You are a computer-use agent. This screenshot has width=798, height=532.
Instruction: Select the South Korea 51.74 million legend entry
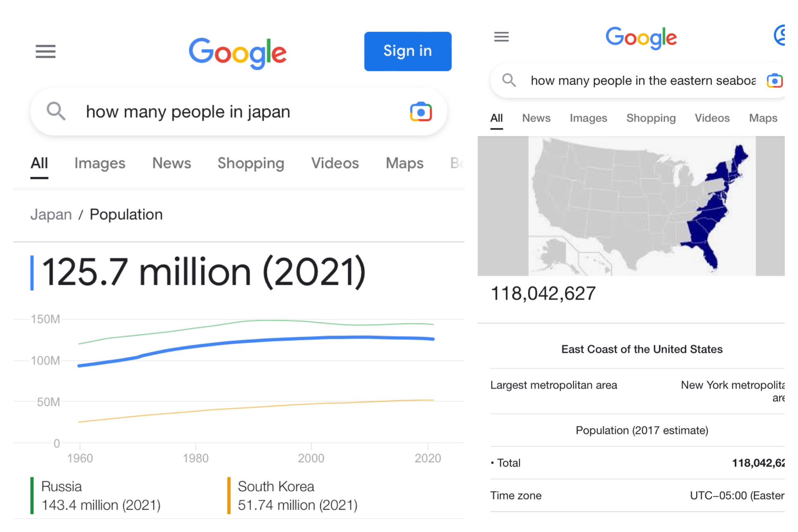297,495
